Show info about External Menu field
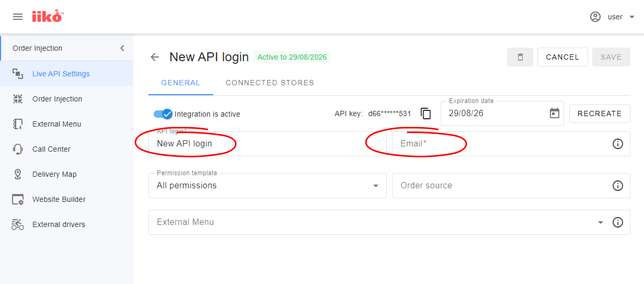Image resolution: width=644 pixels, height=284 pixels. pyautogui.click(x=618, y=222)
